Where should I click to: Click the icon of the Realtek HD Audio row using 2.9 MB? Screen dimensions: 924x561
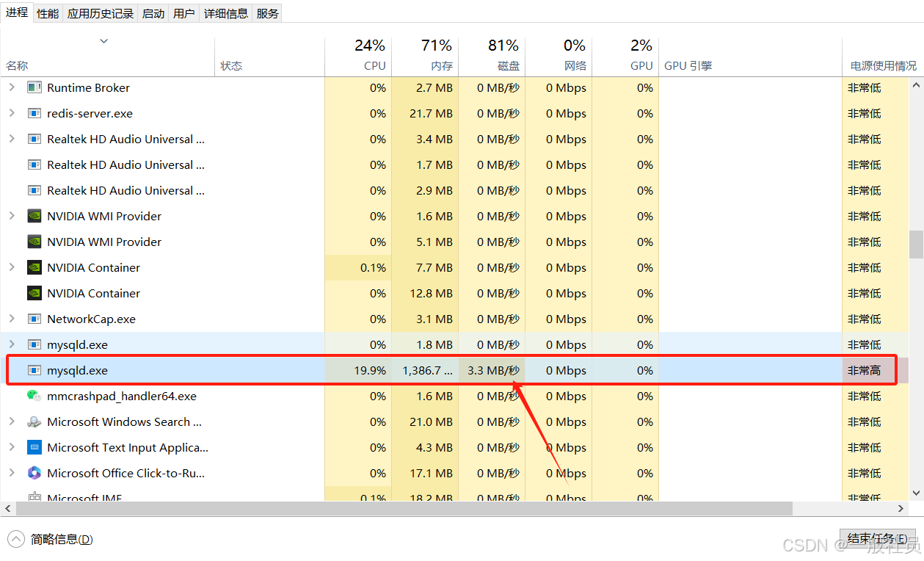tap(34, 190)
